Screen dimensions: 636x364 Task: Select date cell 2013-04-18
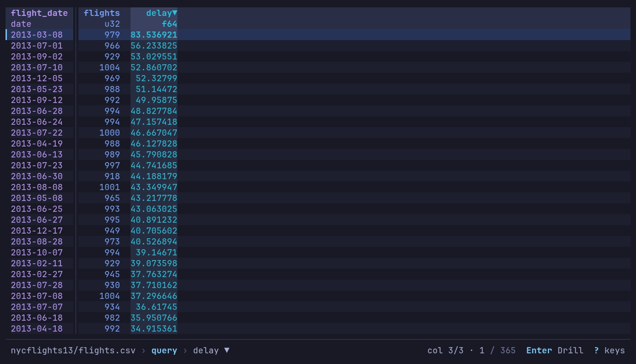coord(37,329)
